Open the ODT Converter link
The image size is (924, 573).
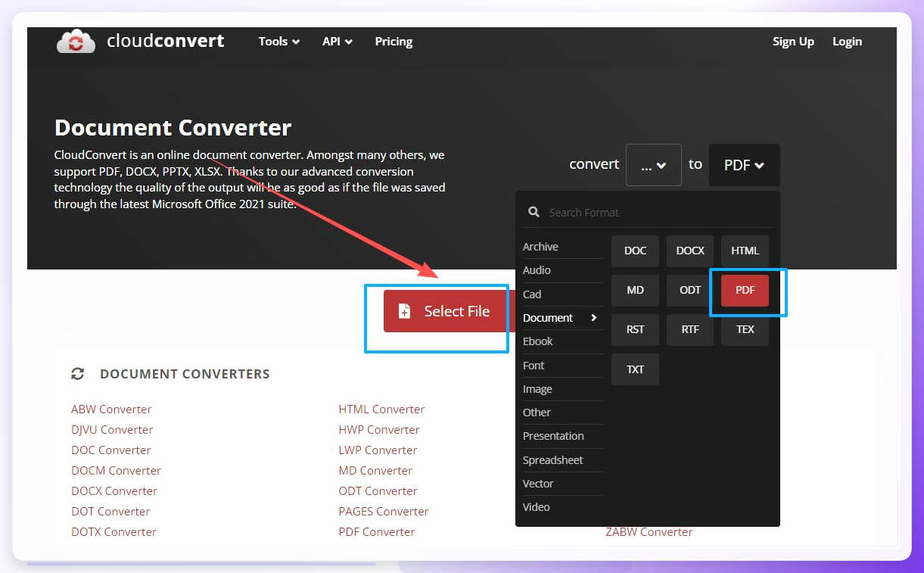378,491
